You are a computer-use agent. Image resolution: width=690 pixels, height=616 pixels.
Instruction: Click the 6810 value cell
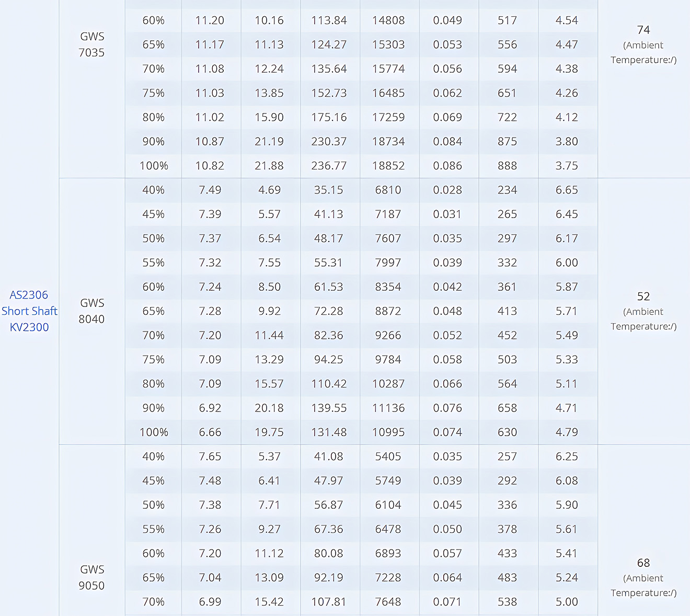(x=388, y=190)
